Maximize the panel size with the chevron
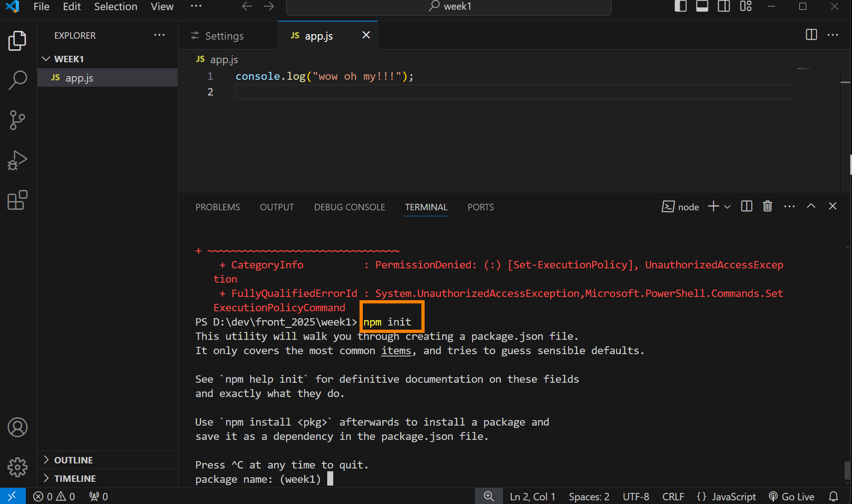Screen dimensions: 852x504 click(x=811, y=207)
